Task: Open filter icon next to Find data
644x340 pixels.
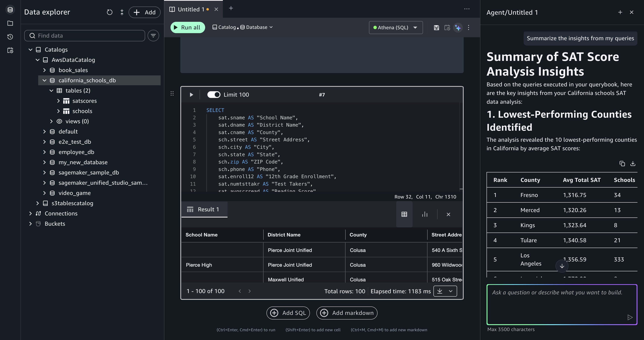Action: [153, 36]
